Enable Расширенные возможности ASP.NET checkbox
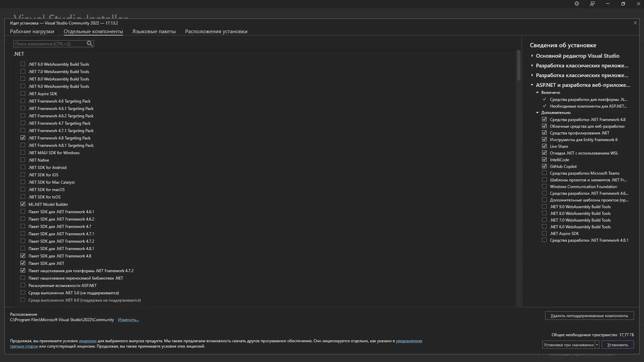 [23, 285]
